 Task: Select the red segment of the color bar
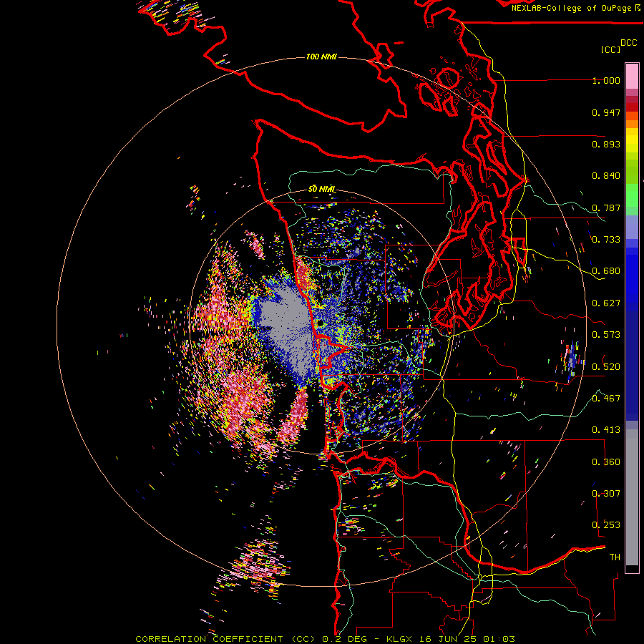click(x=632, y=107)
